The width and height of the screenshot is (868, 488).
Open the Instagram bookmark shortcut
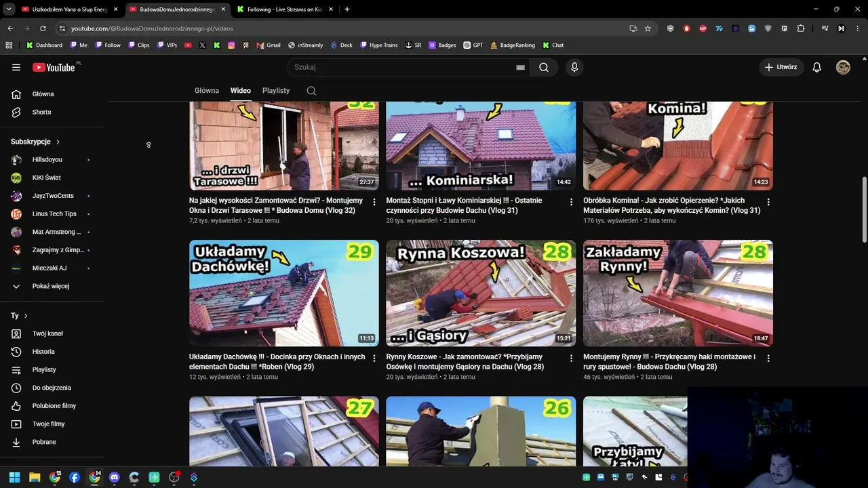point(231,45)
